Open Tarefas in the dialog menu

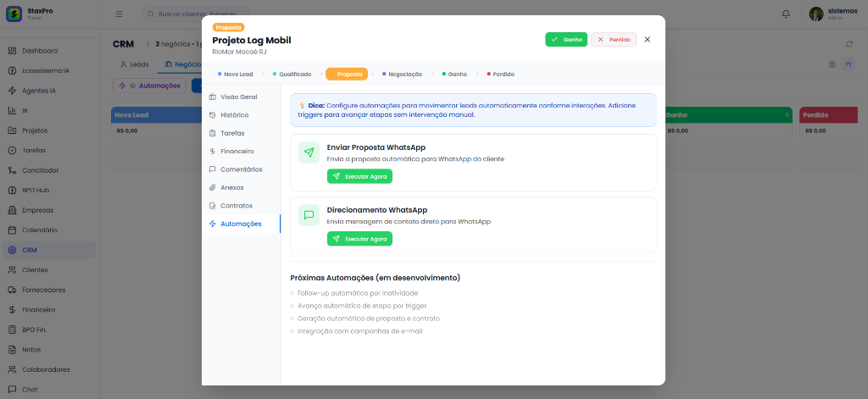242,133
